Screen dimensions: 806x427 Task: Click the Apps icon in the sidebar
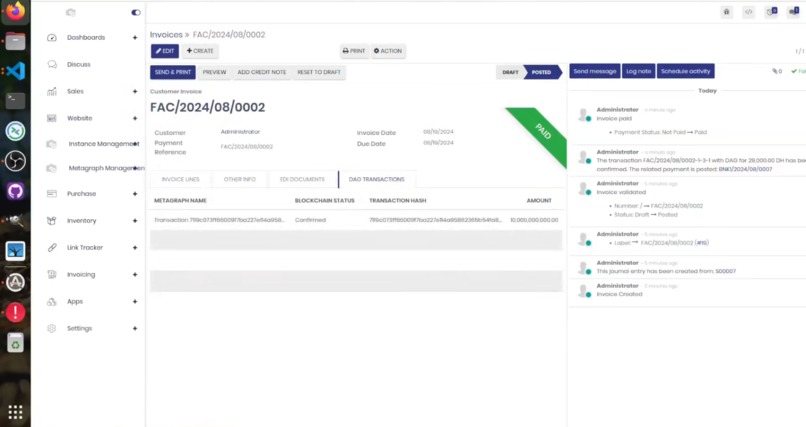51,302
